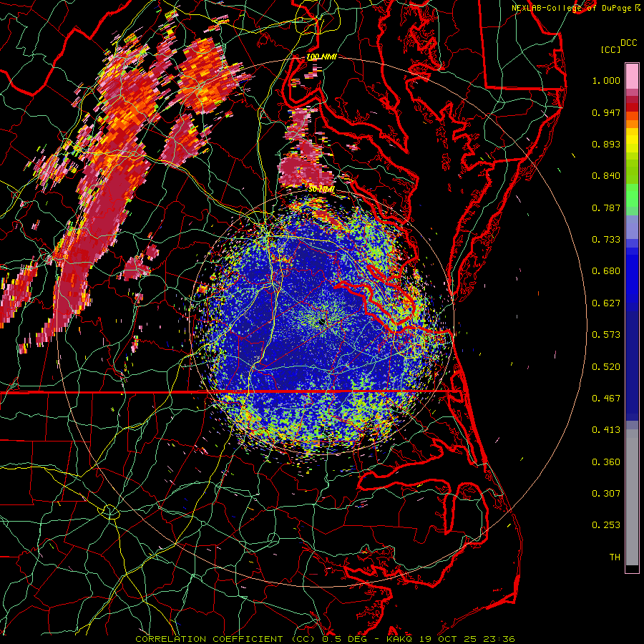Screen dimensions: 644x644
Task: Click the [CC] legend unit label
Action: (x=610, y=49)
